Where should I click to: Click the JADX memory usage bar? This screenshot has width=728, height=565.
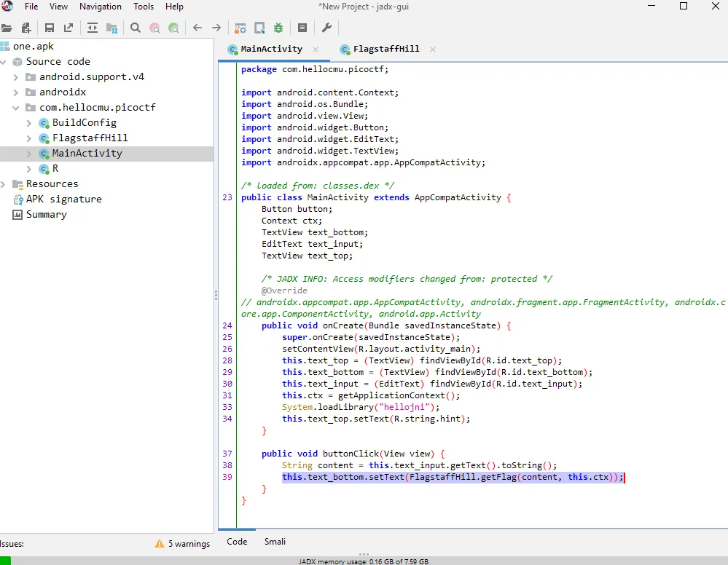pyautogui.click(x=364, y=561)
